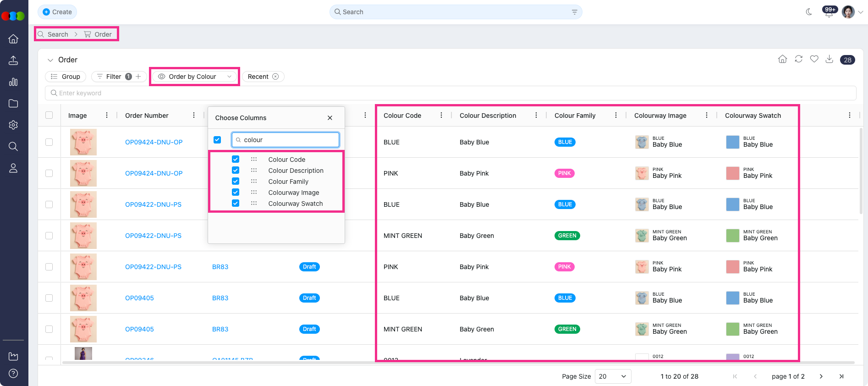This screenshot has height=386, width=868.
Task: Click the download icon in Order panel
Action: [829, 59]
